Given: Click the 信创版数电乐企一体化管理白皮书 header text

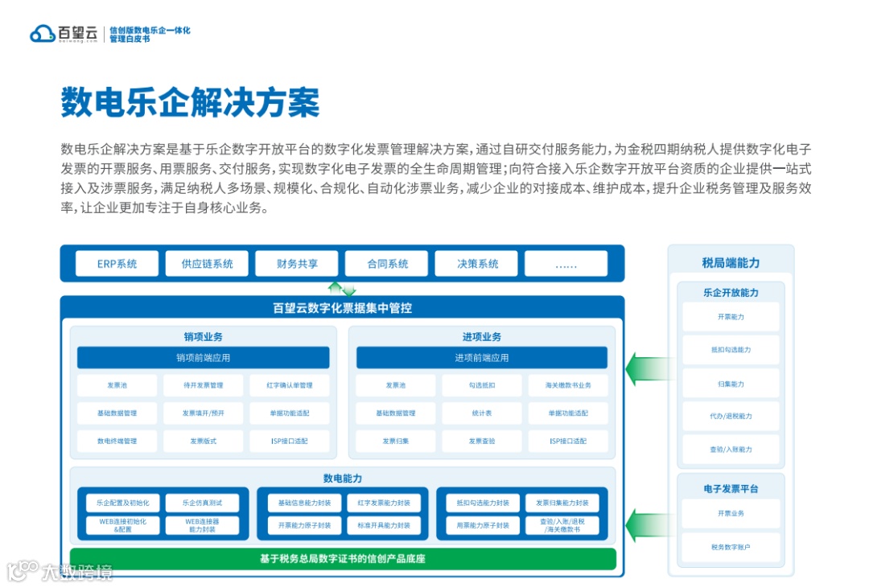Looking at the screenshot, I should tap(150, 35).
